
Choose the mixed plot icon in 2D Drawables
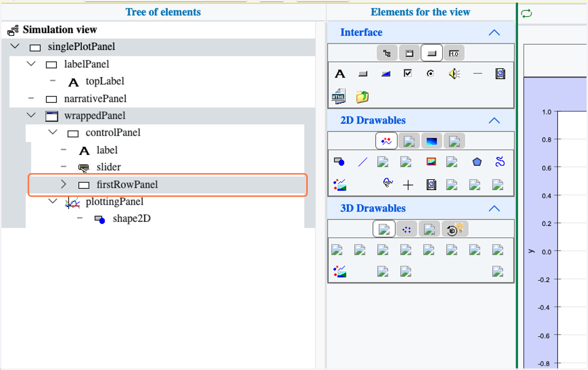tap(340, 184)
